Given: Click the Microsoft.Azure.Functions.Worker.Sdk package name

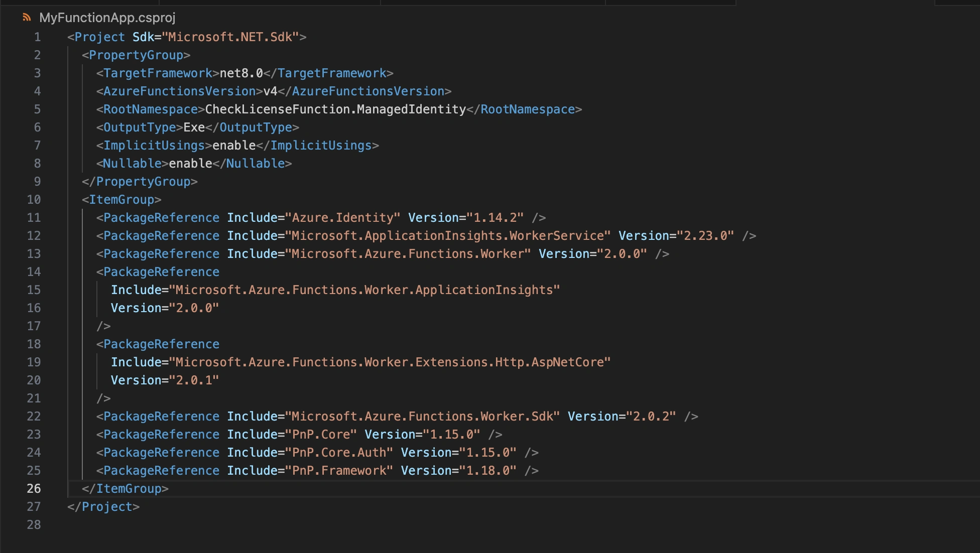Looking at the screenshot, I should (x=423, y=417).
